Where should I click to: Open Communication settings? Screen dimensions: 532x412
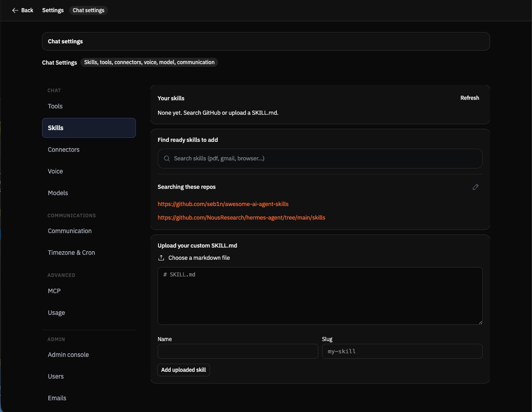89,231
